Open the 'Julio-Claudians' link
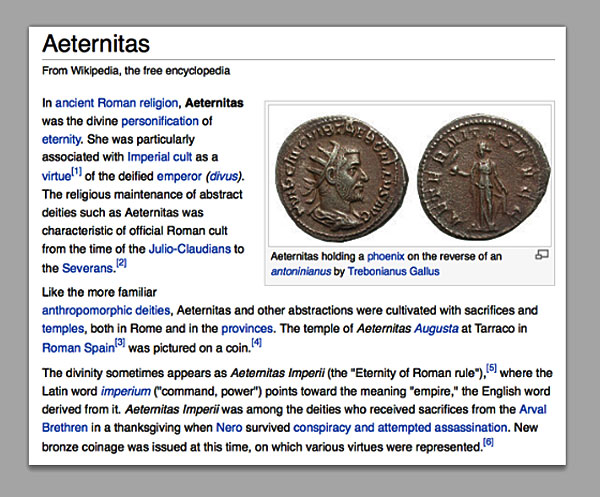The width and height of the screenshot is (600, 497). click(189, 249)
